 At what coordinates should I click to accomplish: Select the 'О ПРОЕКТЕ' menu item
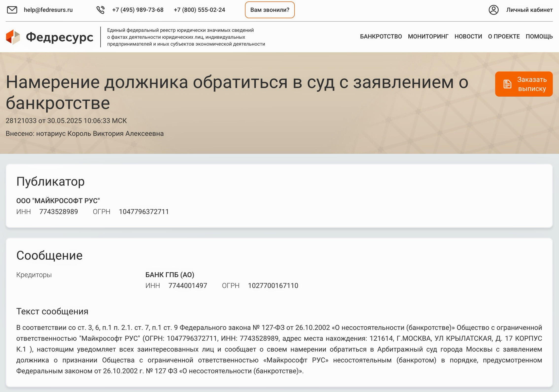click(504, 36)
